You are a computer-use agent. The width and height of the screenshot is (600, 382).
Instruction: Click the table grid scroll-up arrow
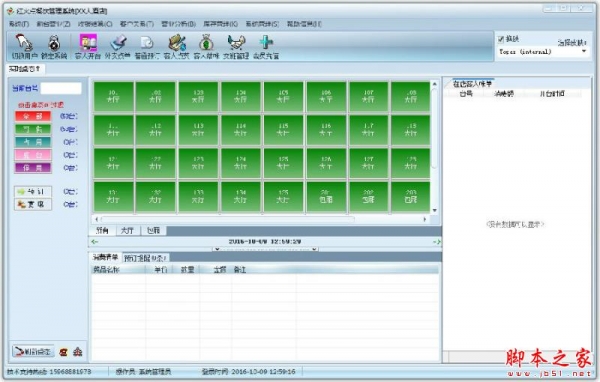pos(435,83)
